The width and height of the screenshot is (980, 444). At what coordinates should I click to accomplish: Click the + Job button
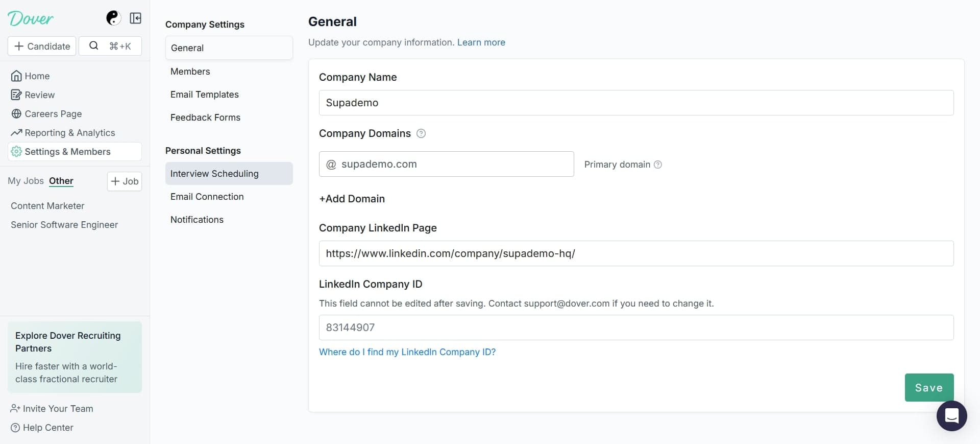125,181
